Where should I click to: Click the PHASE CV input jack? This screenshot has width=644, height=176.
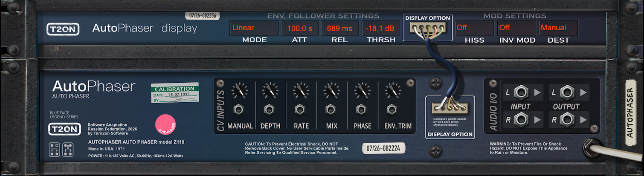click(x=362, y=110)
